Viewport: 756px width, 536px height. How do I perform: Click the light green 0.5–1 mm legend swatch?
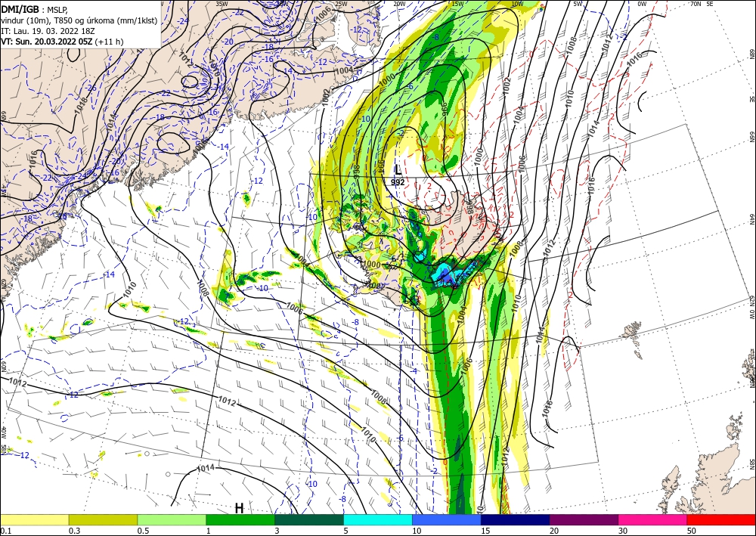click(172, 519)
